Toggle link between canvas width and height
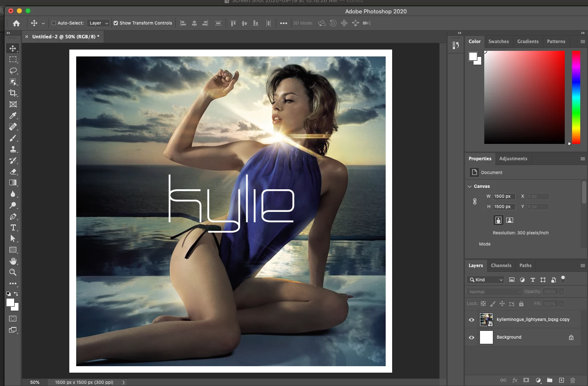Image resolution: width=588 pixels, height=386 pixels. (x=475, y=201)
